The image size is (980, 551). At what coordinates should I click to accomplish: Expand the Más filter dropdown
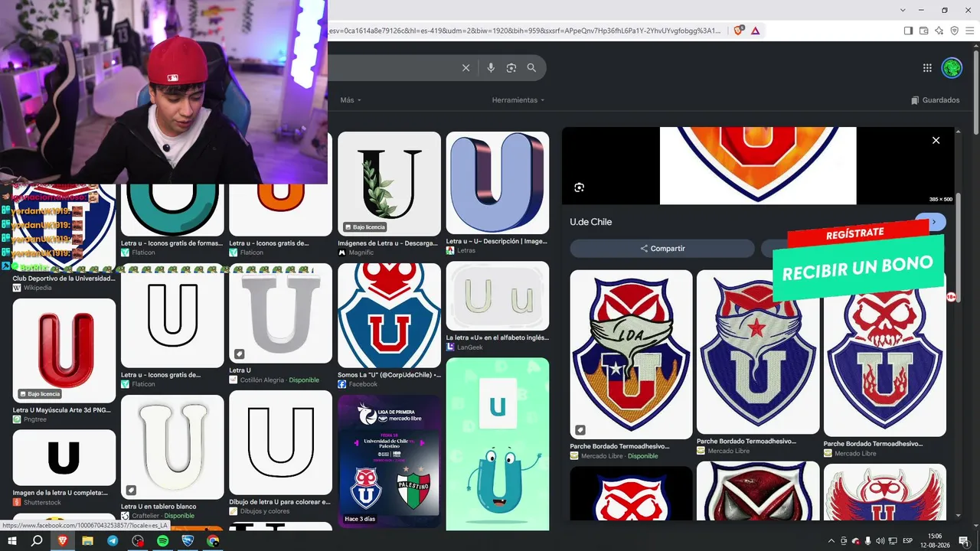point(351,100)
